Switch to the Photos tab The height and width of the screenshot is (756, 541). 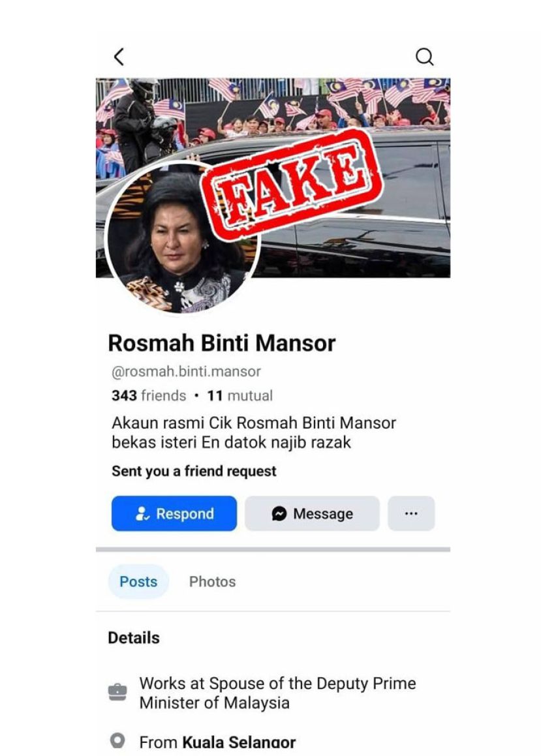(x=212, y=581)
